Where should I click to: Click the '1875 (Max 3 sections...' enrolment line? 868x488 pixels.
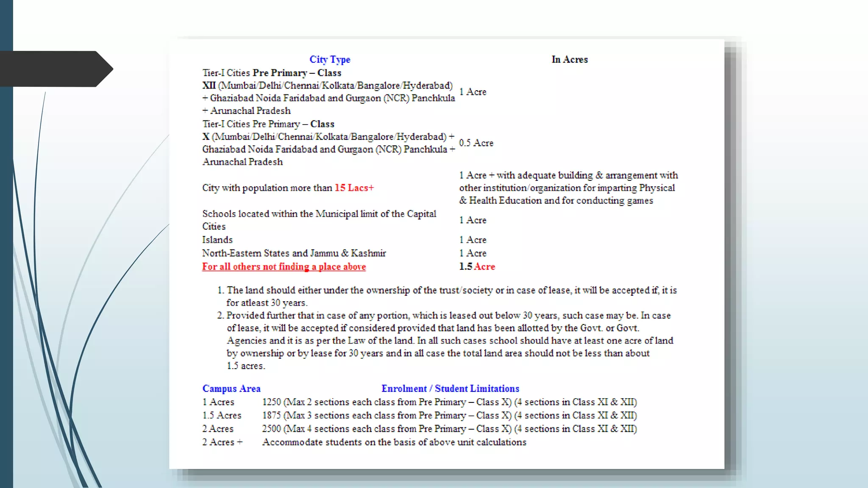[449, 416]
